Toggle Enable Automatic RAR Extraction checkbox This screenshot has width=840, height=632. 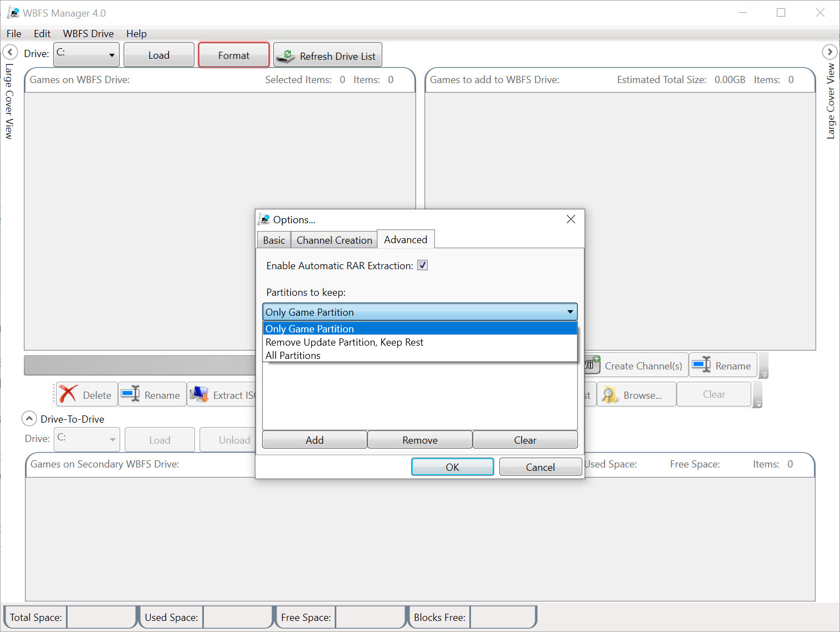coord(422,265)
